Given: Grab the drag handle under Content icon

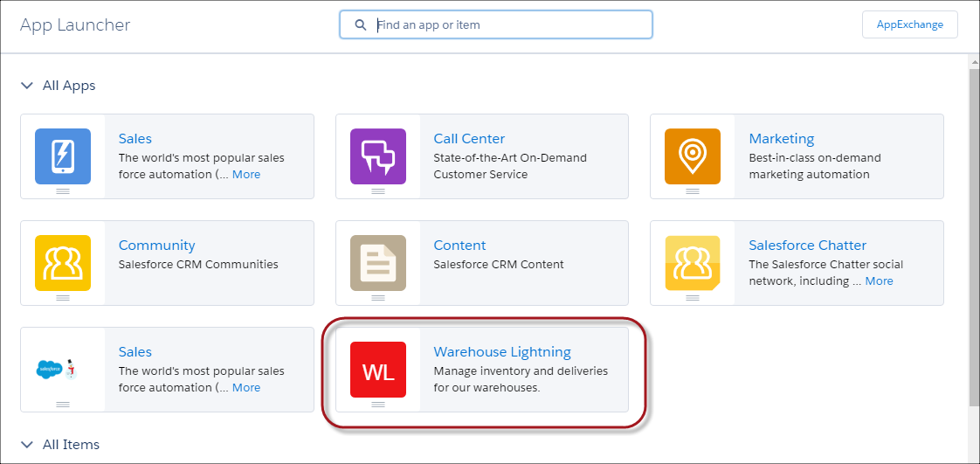Looking at the screenshot, I should pyautogui.click(x=378, y=298).
